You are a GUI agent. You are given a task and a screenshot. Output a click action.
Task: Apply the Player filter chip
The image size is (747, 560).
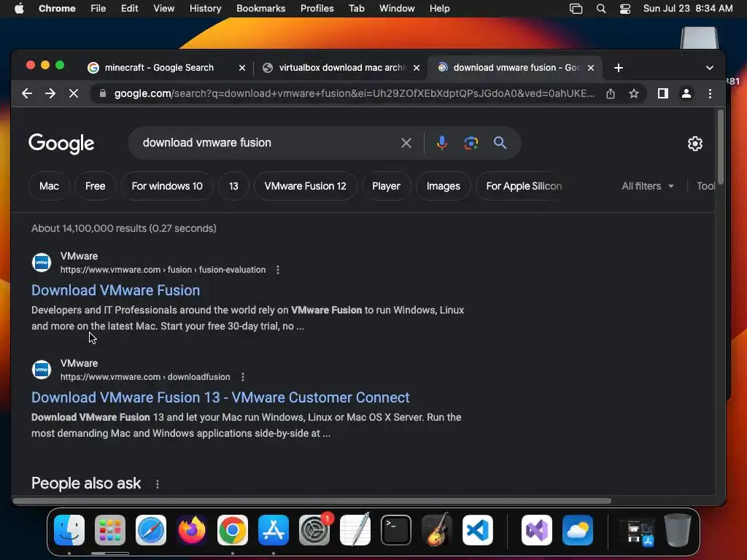click(386, 186)
